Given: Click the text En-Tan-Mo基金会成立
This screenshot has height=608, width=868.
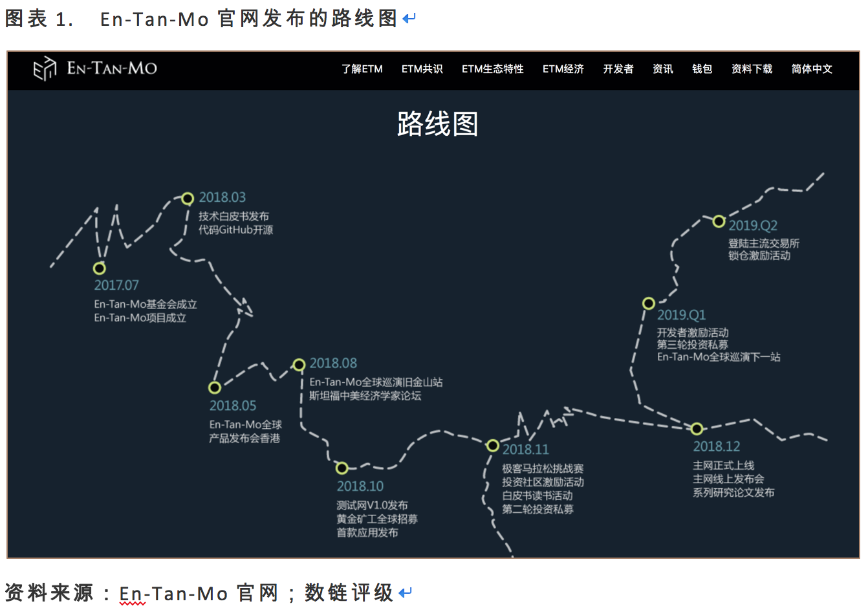Looking at the screenshot, I should click(146, 304).
